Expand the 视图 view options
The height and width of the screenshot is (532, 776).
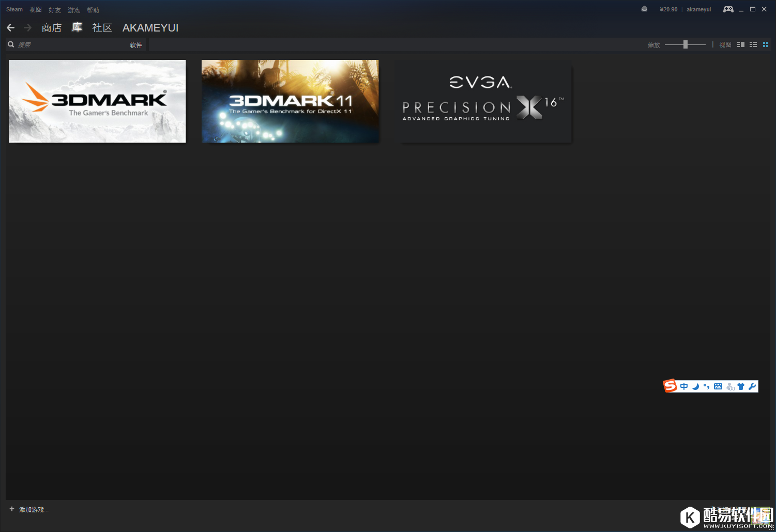35,9
